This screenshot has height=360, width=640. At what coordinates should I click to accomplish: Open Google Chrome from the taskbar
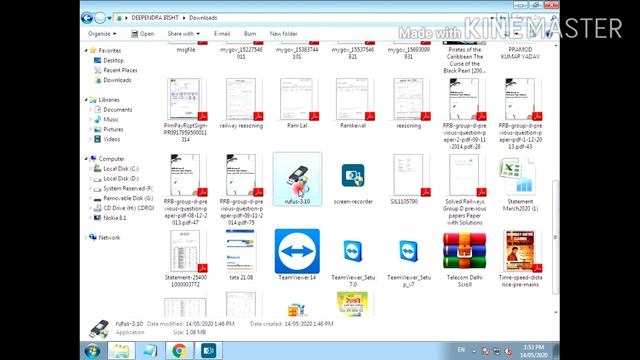point(179,351)
